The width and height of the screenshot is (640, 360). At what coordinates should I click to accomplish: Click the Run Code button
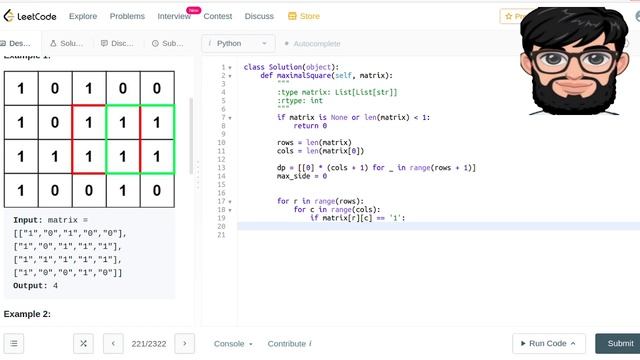549,344
